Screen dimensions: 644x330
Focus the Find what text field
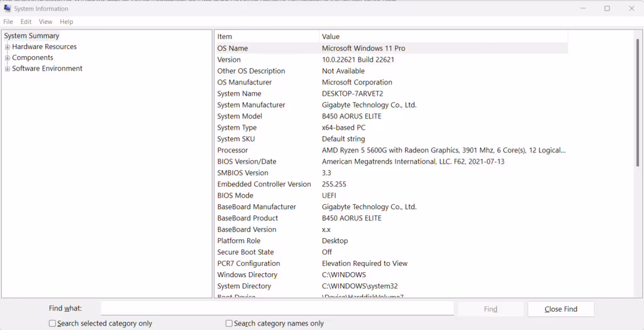[277, 308]
